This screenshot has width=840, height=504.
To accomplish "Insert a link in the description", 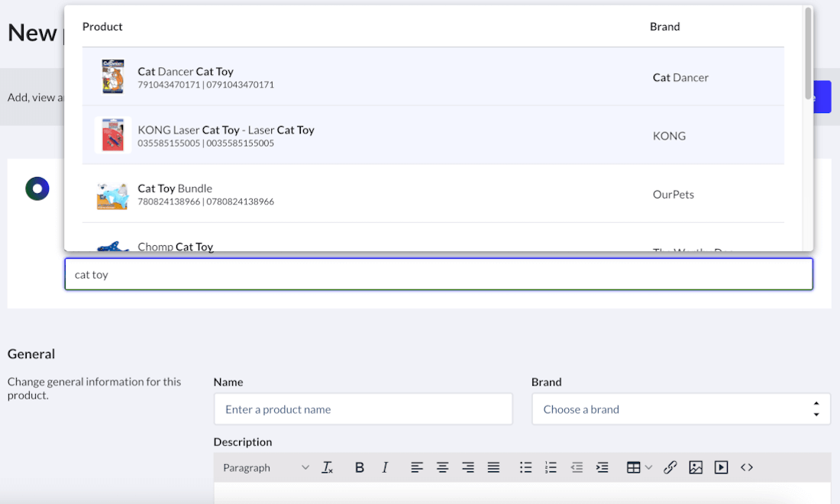I will click(x=670, y=467).
